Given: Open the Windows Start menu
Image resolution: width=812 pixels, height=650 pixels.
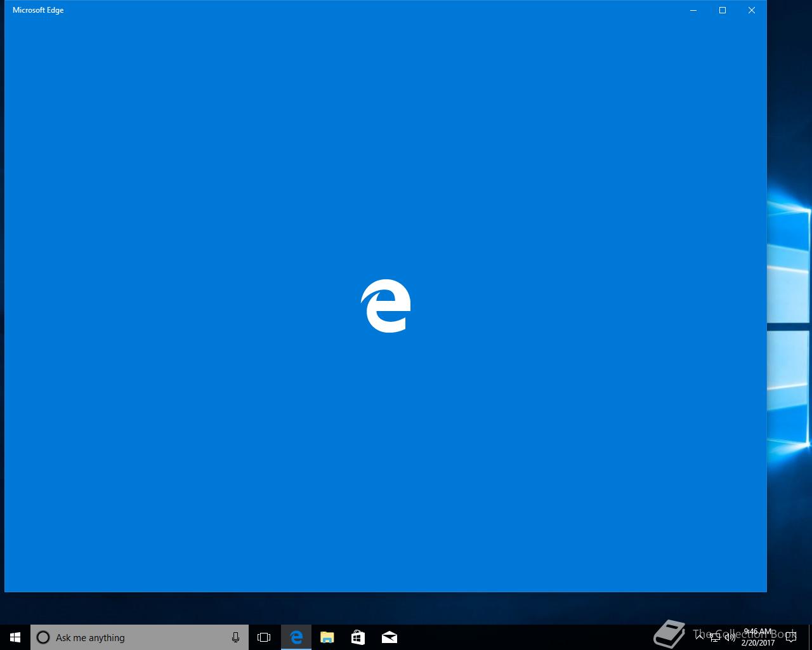Looking at the screenshot, I should click(x=15, y=637).
